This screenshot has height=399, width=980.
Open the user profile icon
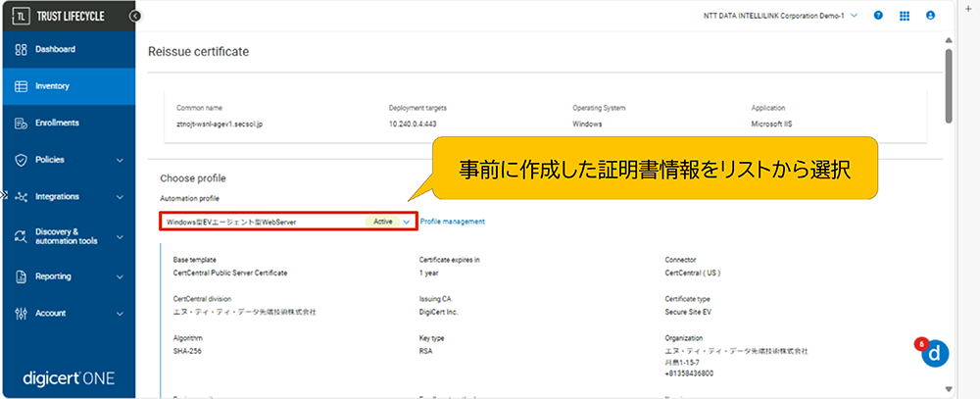pyautogui.click(x=931, y=16)
